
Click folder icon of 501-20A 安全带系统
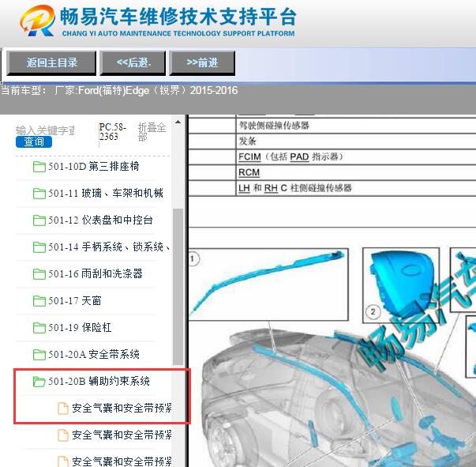point(39,354)
